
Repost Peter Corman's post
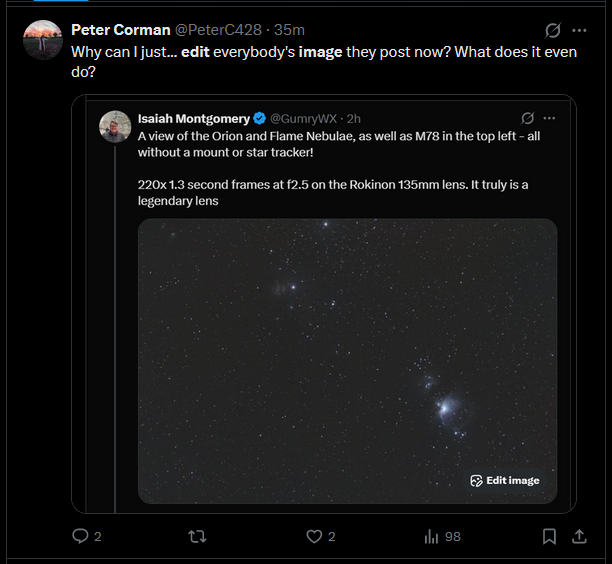tap(197, 536)
